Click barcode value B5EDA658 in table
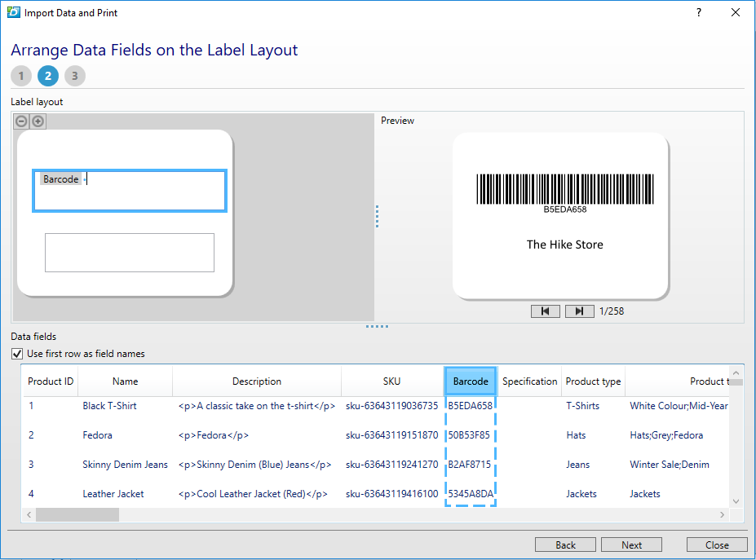The image size is (756, 560). click(470, 406)
